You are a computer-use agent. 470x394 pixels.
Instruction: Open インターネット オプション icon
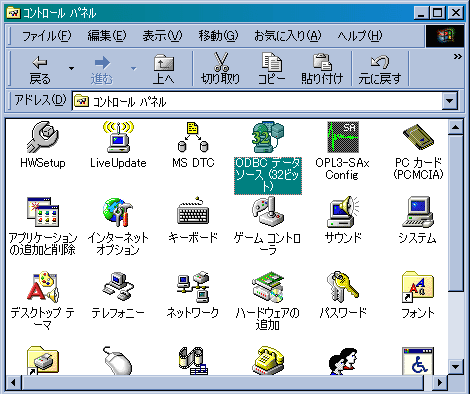[118, 212]
